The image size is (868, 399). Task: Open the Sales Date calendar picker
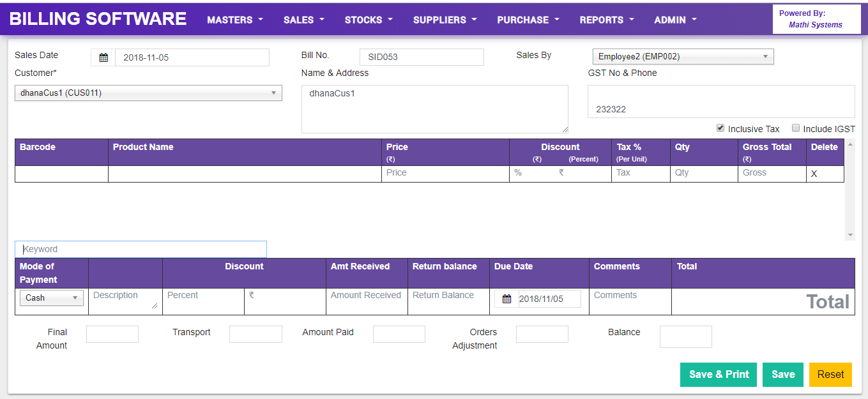[x=102, y=57]
